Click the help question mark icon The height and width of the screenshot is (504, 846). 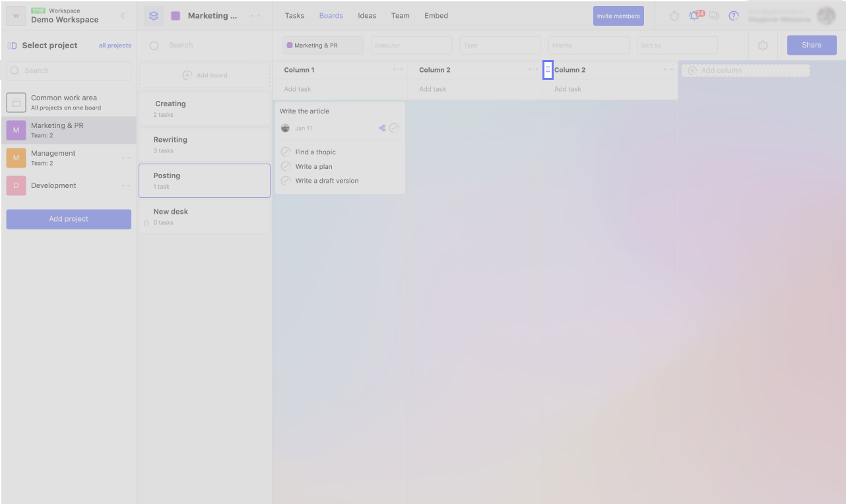click(x=734, y=16)
